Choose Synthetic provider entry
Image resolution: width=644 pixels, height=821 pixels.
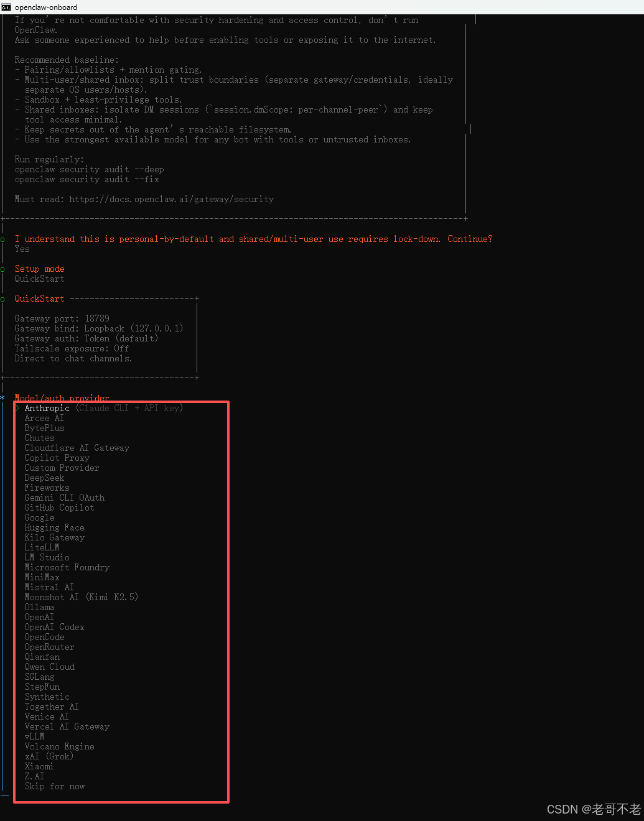[x=47, y=697]
